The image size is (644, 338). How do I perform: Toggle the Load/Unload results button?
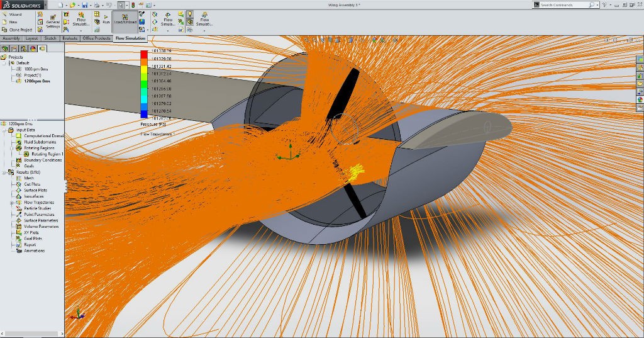[125, 19]
